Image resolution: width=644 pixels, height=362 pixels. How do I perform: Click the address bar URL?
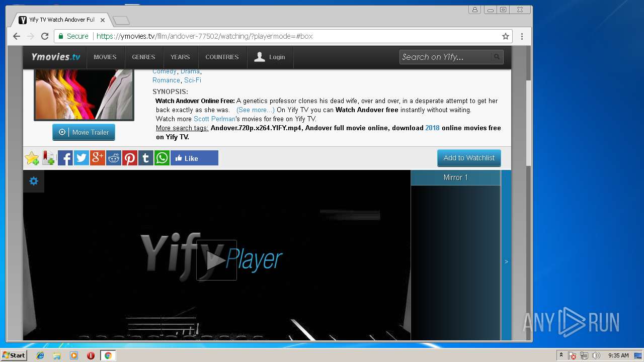(204, 36)
